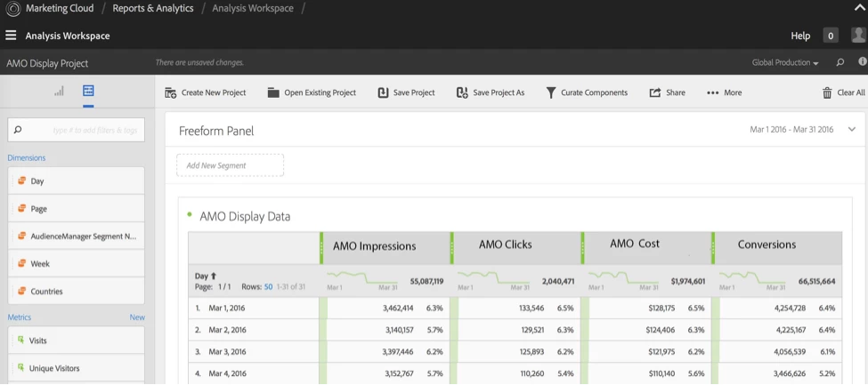Switch to the visualizations bar-chart tab
The width and height of the screenshot is (868, 385).
[x=60, y=91]
